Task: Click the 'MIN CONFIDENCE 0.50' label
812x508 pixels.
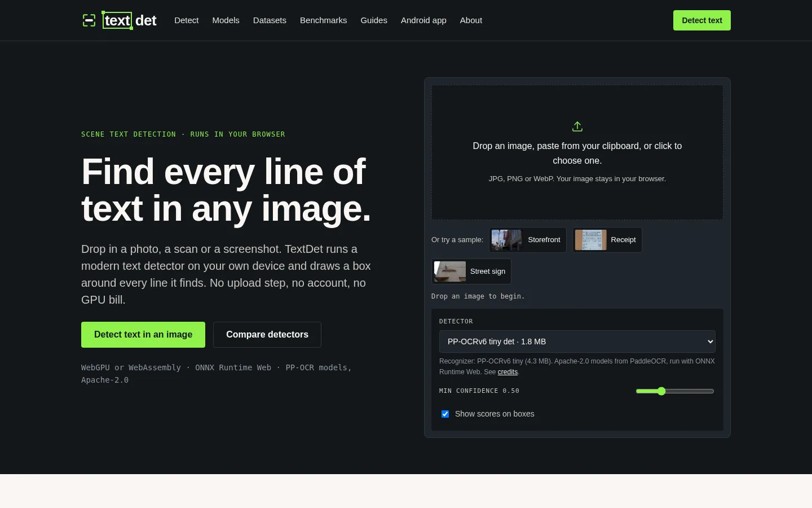Action: [479, 391]
